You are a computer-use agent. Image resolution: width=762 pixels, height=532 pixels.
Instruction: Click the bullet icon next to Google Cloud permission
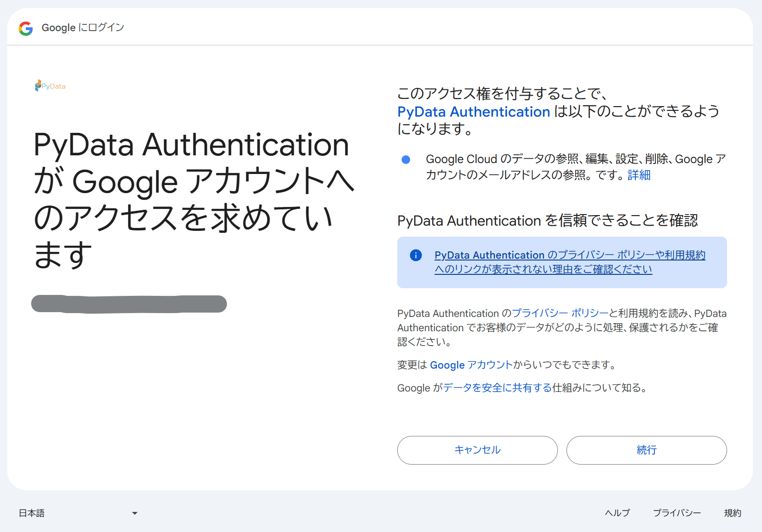406,159
